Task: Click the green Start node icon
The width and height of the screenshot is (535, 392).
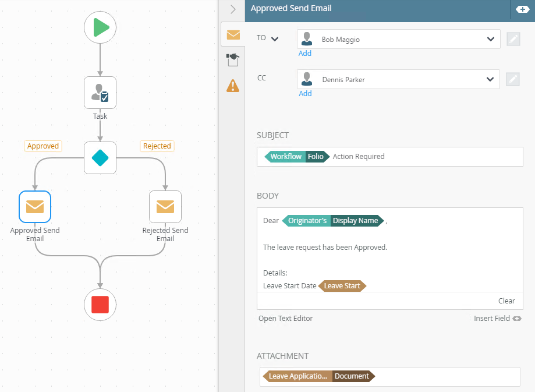Action: click(x=100, y=27)
